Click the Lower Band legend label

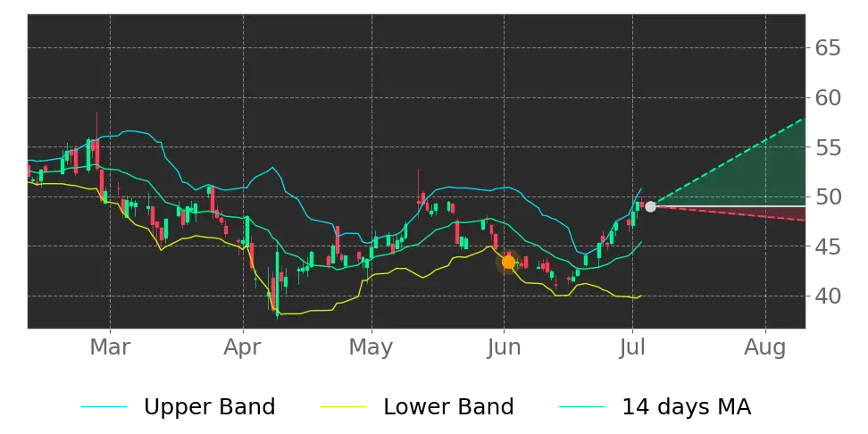(x=448, y=407)
